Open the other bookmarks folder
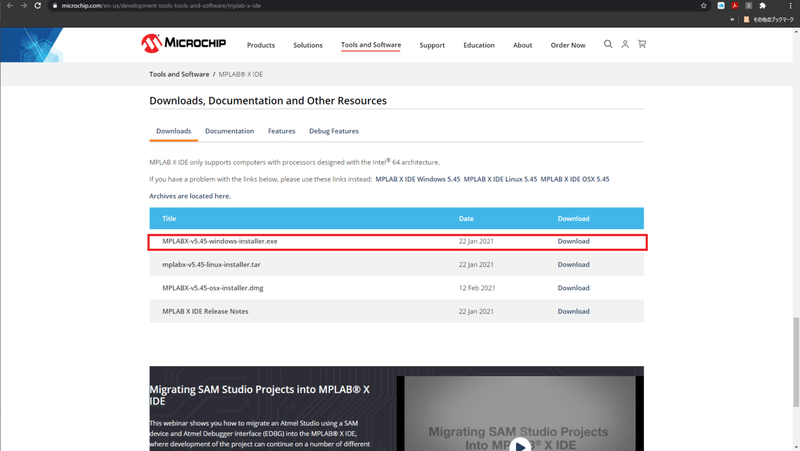 coord(769,19)
